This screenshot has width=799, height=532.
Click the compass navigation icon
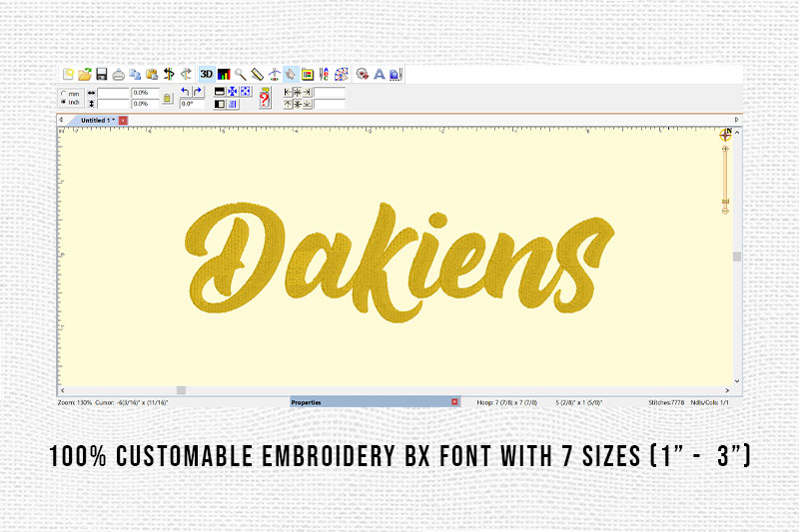[726, 135]
